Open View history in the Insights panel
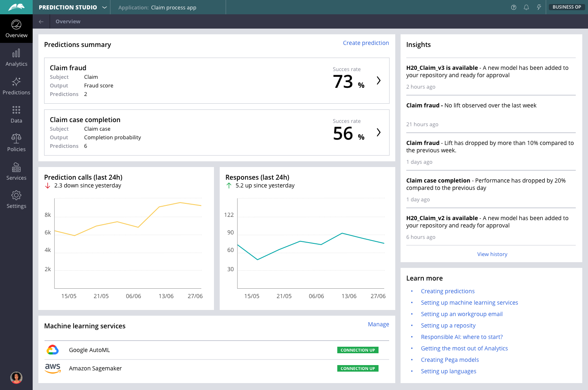Screen dimensions: 588x390 tap(492, 254)
